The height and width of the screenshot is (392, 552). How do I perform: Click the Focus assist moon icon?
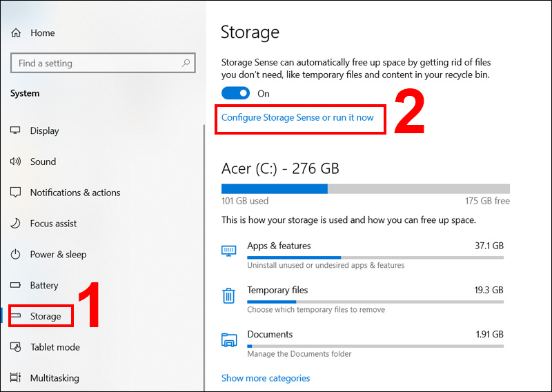pyautogui.click(x=16, y=224)
